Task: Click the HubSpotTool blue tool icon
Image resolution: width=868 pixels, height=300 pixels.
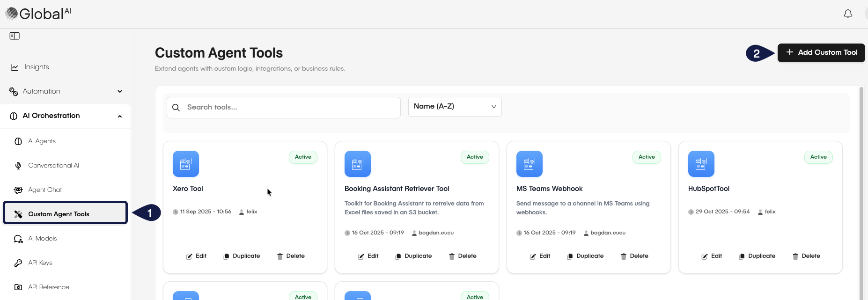Action: click(x=701, y=164)
